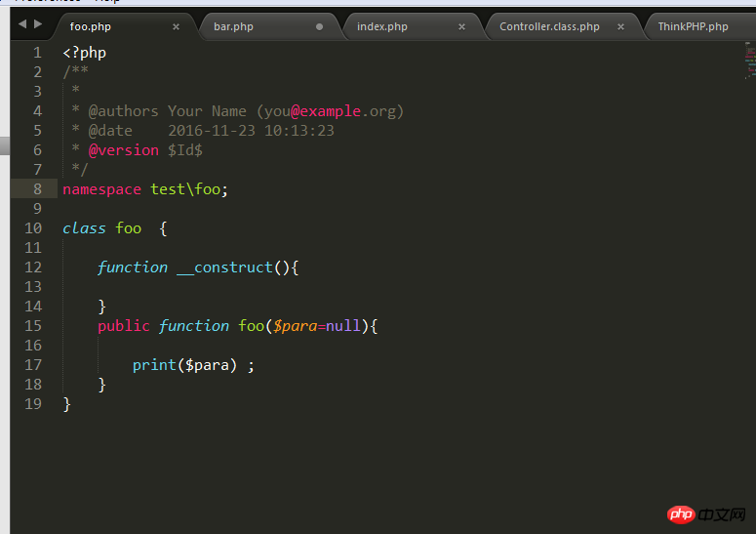Screen dimensions: 756x534
Task: Switch to the bar.php tab
Action: click(x=233, y=26)
